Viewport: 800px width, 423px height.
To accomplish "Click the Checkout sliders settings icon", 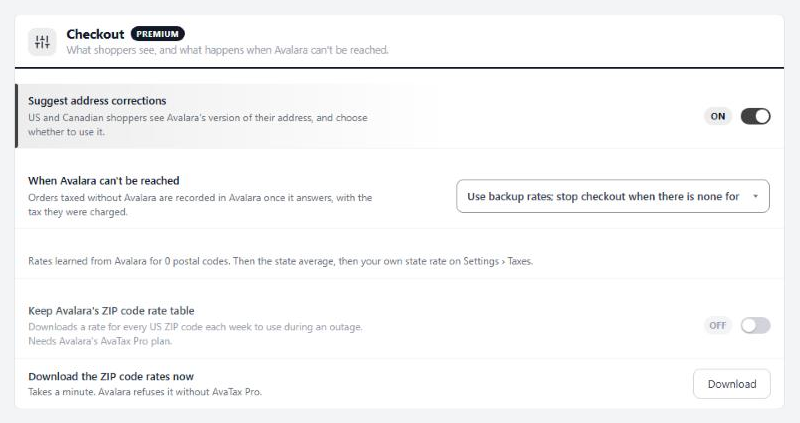I will [42, 42].
